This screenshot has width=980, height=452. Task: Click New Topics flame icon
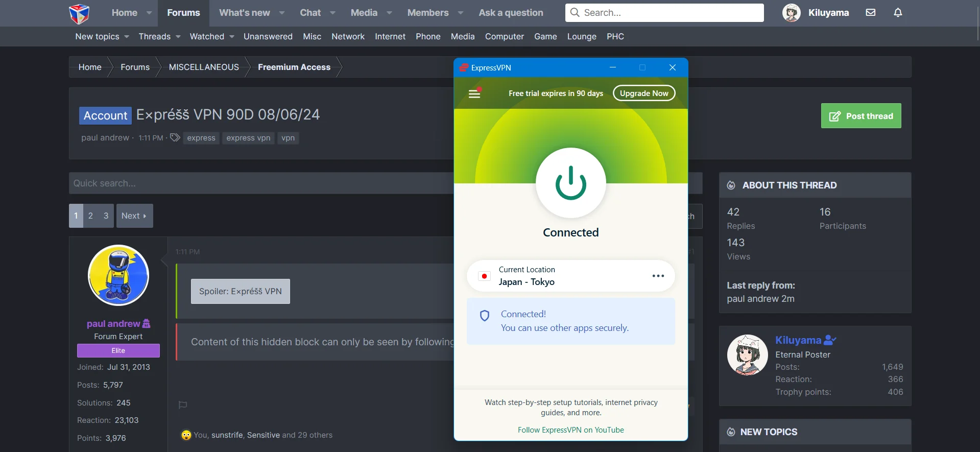731,432
